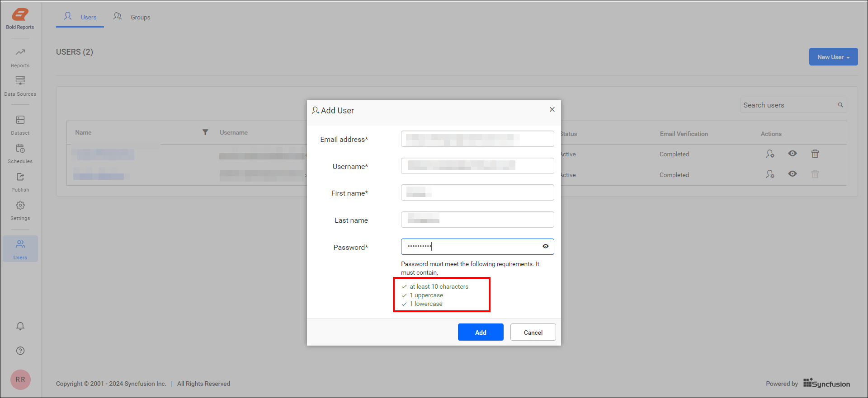Click the Copyright Syncfusion Inc. text
The image size is (868, 398).
pos(111,384)
